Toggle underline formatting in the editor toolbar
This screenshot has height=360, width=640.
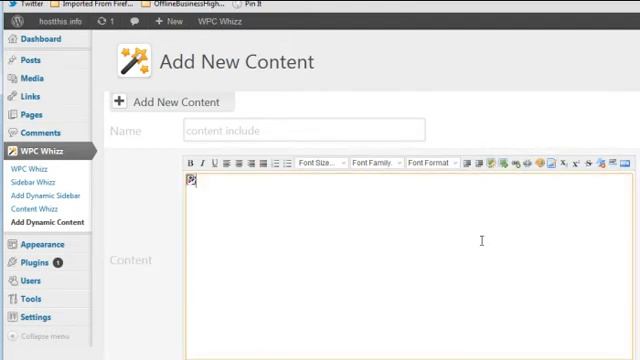215,163
